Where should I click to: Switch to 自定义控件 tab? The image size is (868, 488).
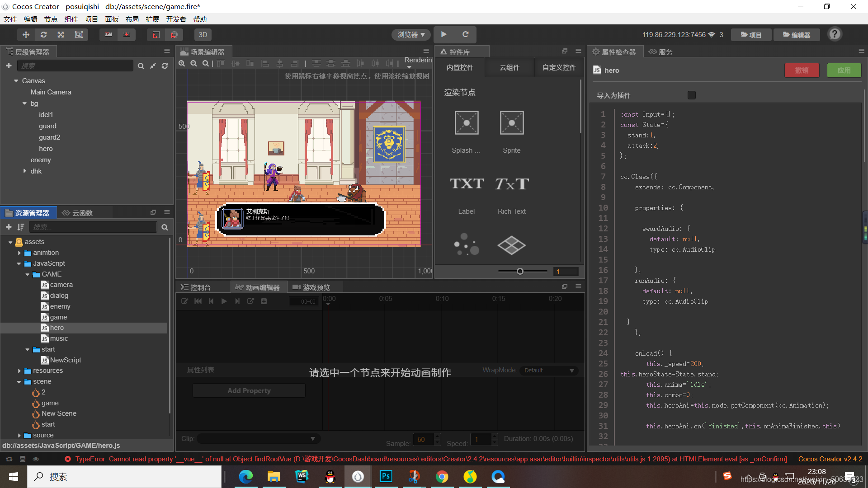(x=559, y=68)
